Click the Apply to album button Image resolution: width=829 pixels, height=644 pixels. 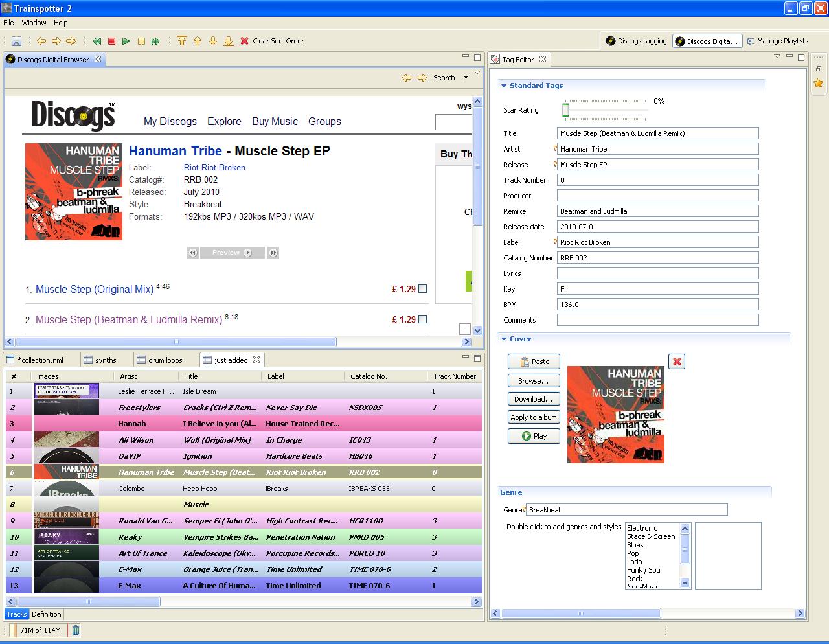(534, 417)
